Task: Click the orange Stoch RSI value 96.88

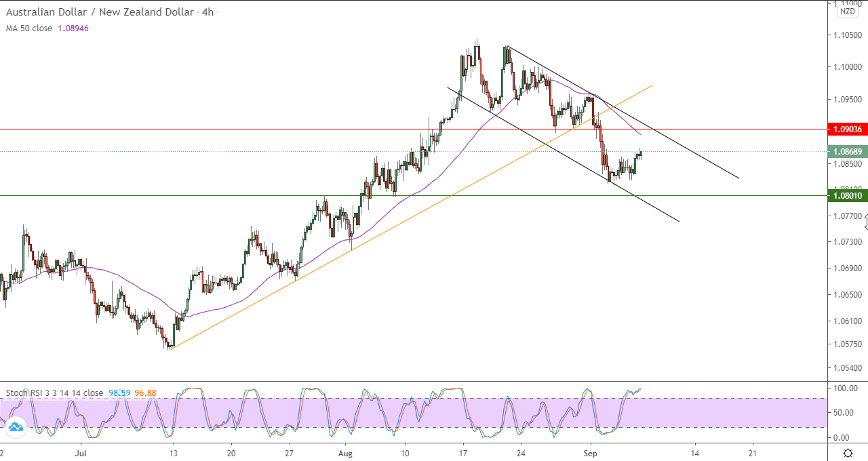Action: (145, 393)
